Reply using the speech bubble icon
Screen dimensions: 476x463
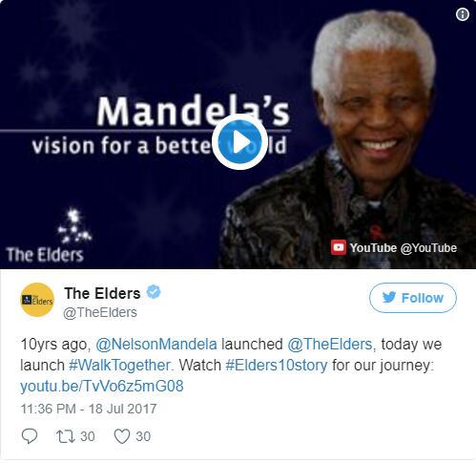click(30, 436)
